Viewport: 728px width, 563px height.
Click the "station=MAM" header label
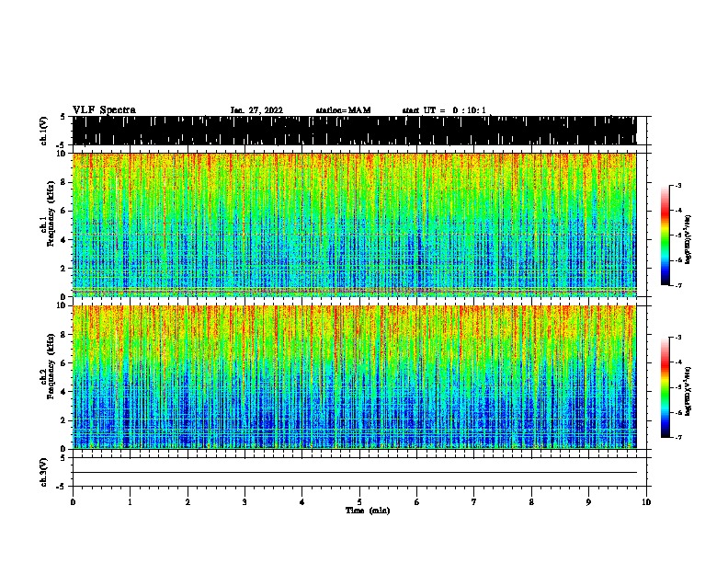(343, 110)
